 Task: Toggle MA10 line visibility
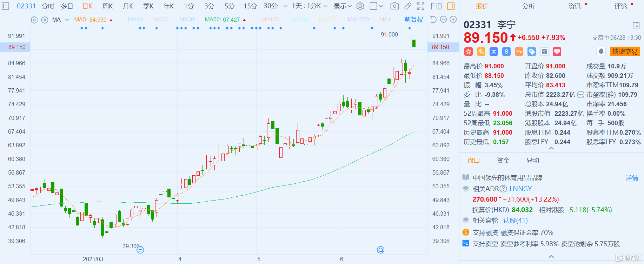coord(136,20)
